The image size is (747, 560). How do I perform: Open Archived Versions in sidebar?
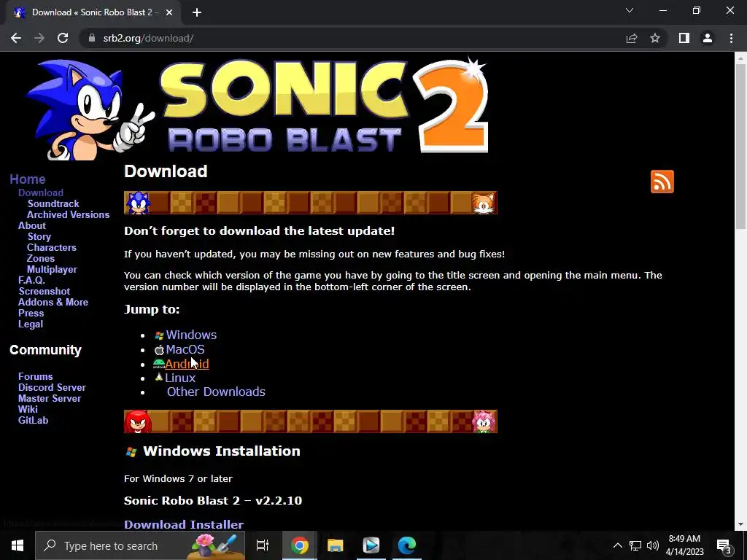coord(68,214)
